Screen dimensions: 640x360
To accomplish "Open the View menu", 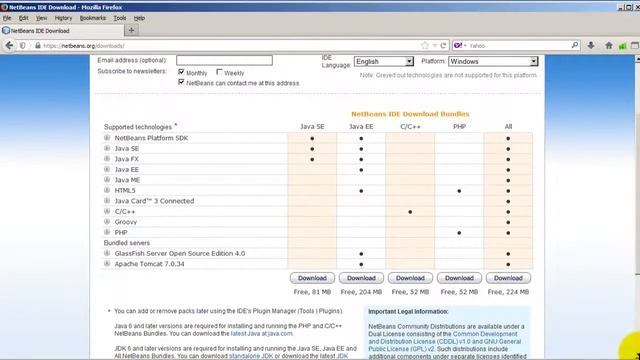I will 41,18.
